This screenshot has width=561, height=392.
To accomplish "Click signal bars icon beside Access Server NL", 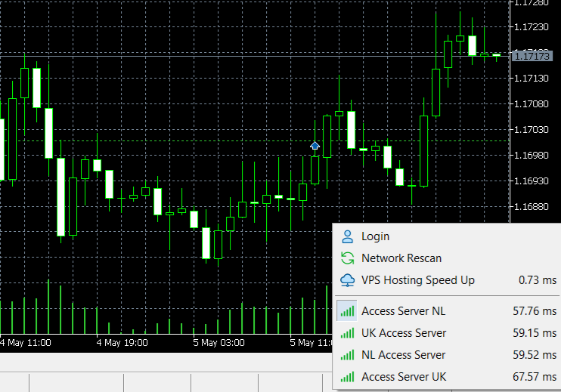I will point(347,311).
